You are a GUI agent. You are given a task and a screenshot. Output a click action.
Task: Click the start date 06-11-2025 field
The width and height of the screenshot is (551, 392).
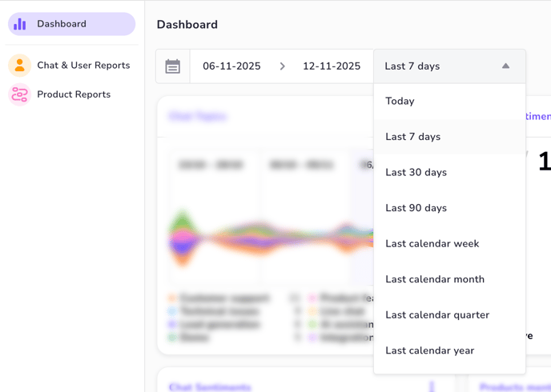[231, 66]
